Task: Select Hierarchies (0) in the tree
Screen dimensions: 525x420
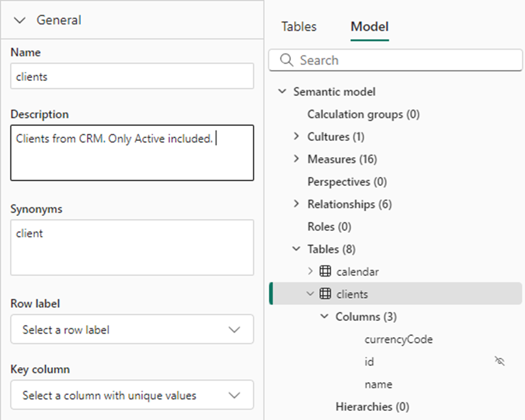Action: point(372,407)
